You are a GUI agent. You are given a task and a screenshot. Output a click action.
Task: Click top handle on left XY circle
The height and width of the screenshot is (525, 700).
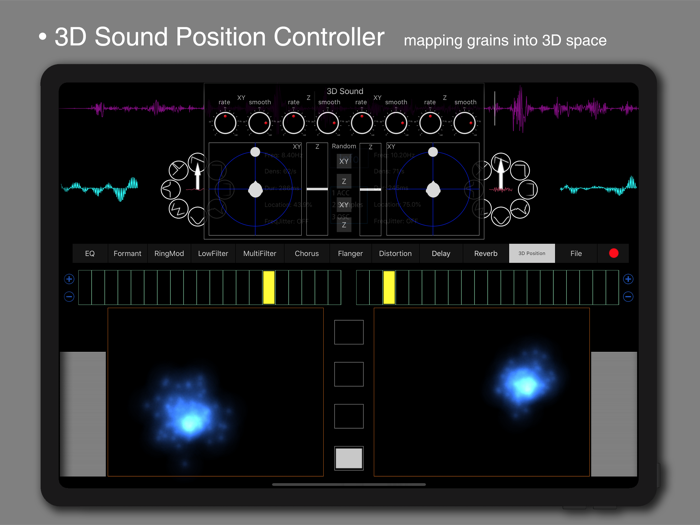(x=255, y=152)
